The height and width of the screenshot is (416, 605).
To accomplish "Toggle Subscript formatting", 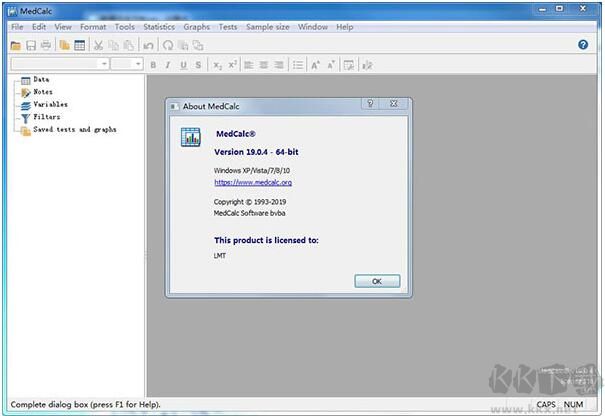I will [218, 65].
